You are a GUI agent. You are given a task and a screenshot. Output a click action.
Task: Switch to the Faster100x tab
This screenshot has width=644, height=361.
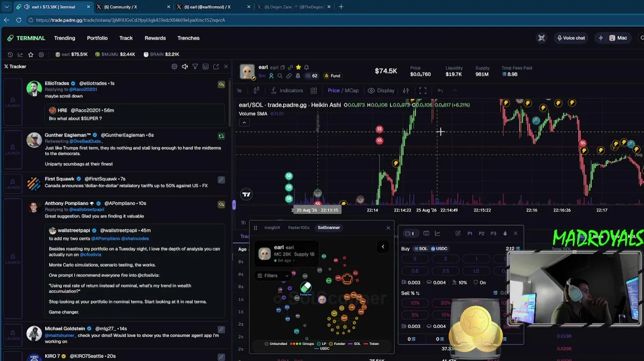click(299, 228)
